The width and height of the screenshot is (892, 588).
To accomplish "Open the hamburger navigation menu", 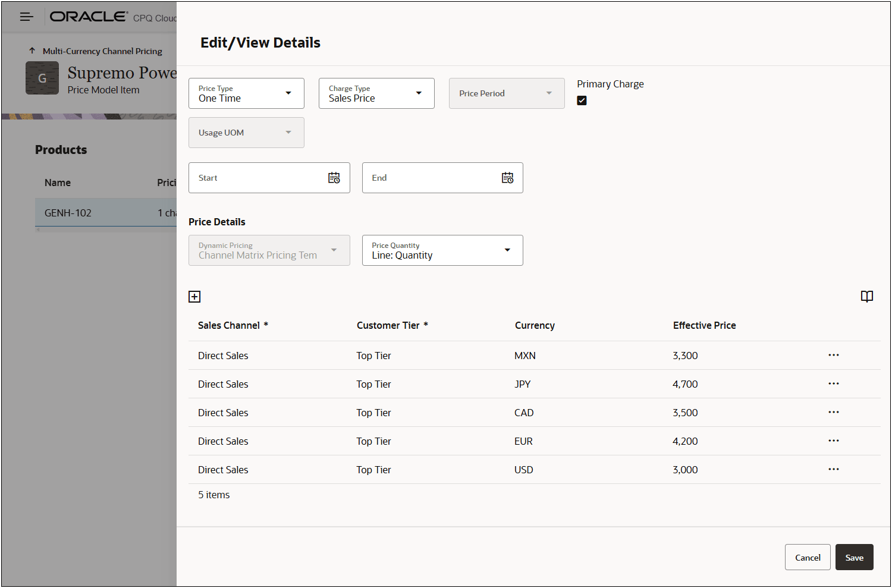I will (x=26, y=17).
